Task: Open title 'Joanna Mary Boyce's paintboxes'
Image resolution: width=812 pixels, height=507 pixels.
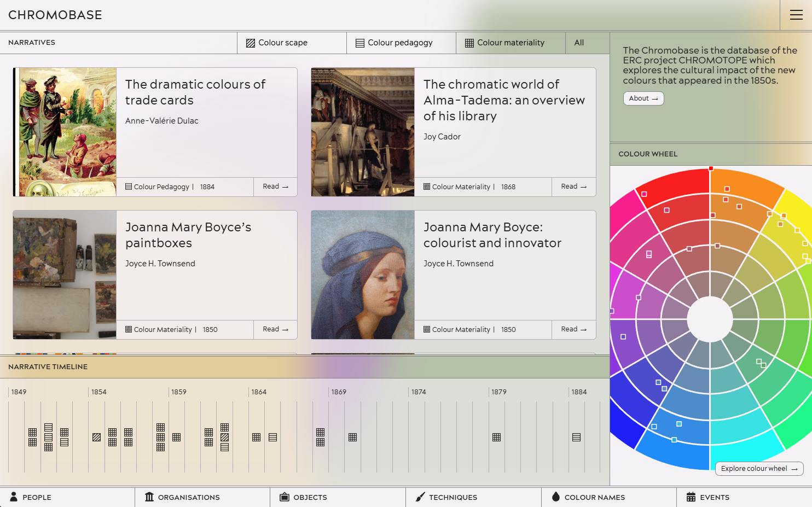Action: tap(188, 235)
